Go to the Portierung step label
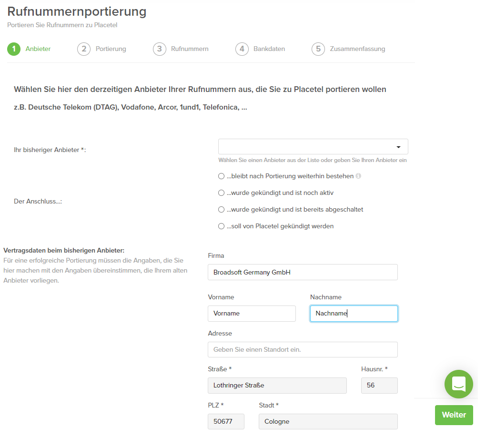The width and height of the screenshot is (486, 448). (x=111, y=49)
